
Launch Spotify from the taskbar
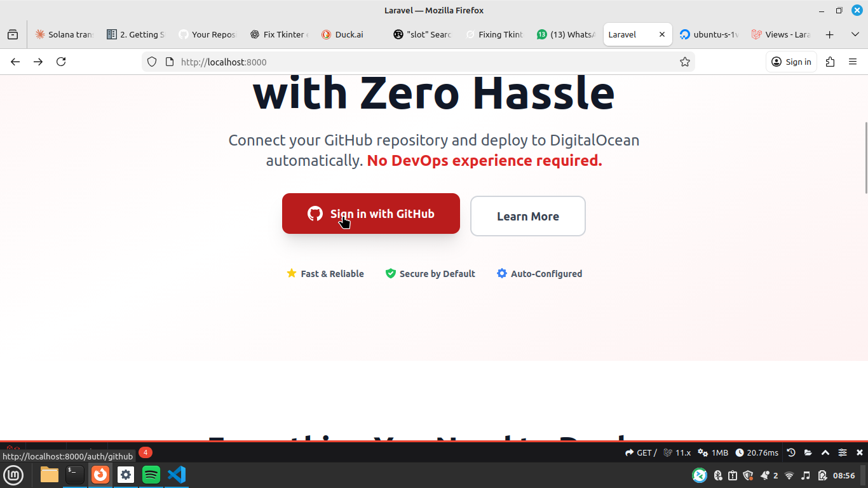point(151,475)
